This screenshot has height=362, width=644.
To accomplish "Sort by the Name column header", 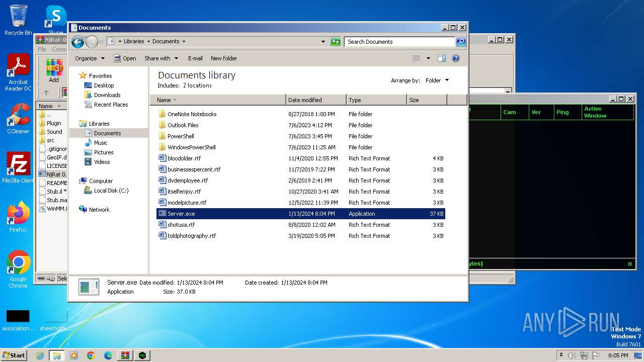I will click(x=218, y=100).
